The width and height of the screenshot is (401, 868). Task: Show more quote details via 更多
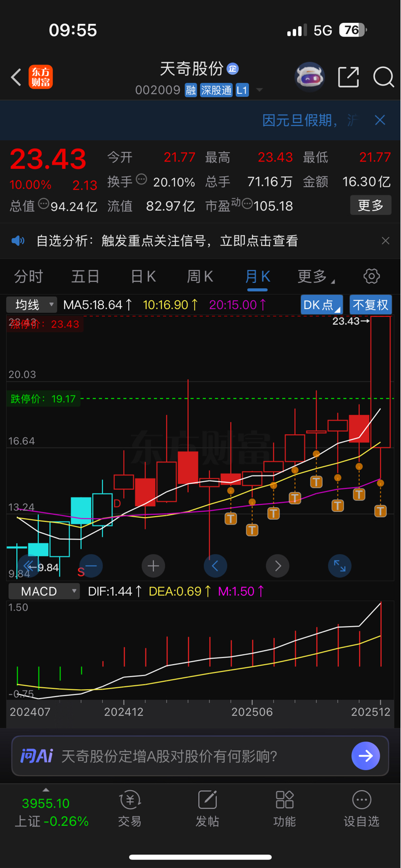371,205
